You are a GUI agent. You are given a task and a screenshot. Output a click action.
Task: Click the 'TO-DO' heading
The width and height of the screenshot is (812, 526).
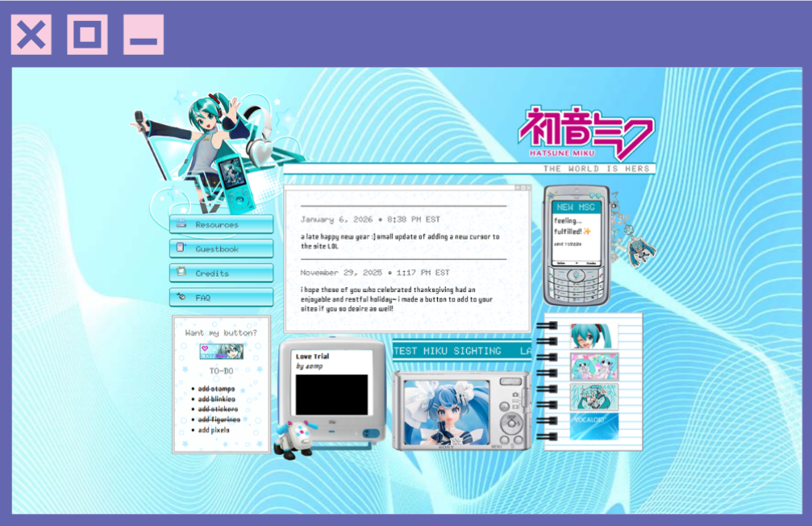[221, 371]
